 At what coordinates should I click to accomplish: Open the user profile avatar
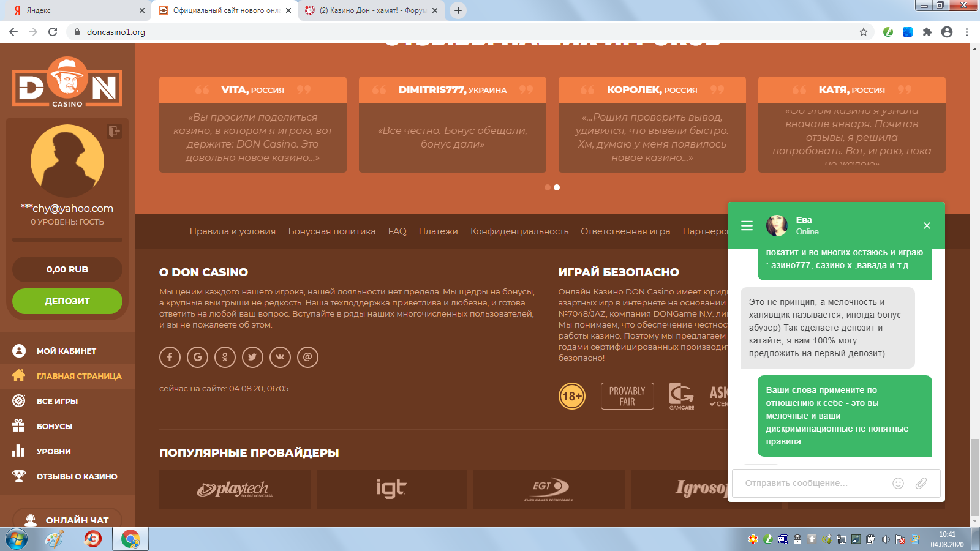point(67,161)
